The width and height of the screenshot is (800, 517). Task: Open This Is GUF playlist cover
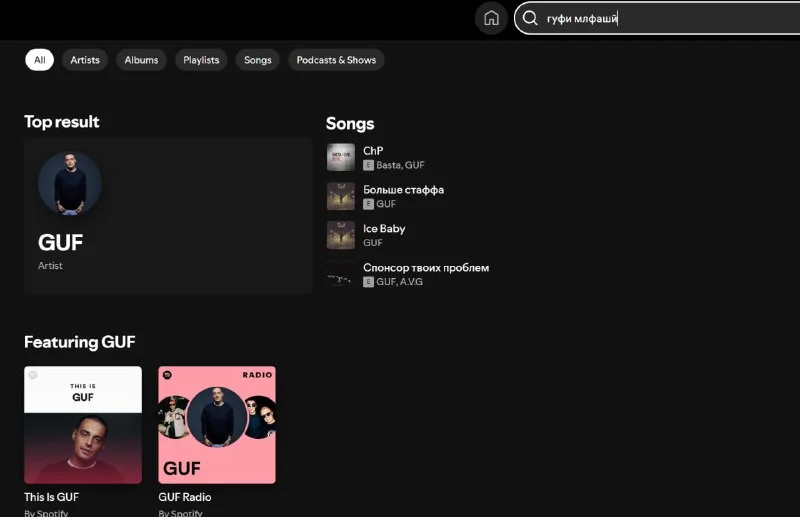(x=83, y=425)
